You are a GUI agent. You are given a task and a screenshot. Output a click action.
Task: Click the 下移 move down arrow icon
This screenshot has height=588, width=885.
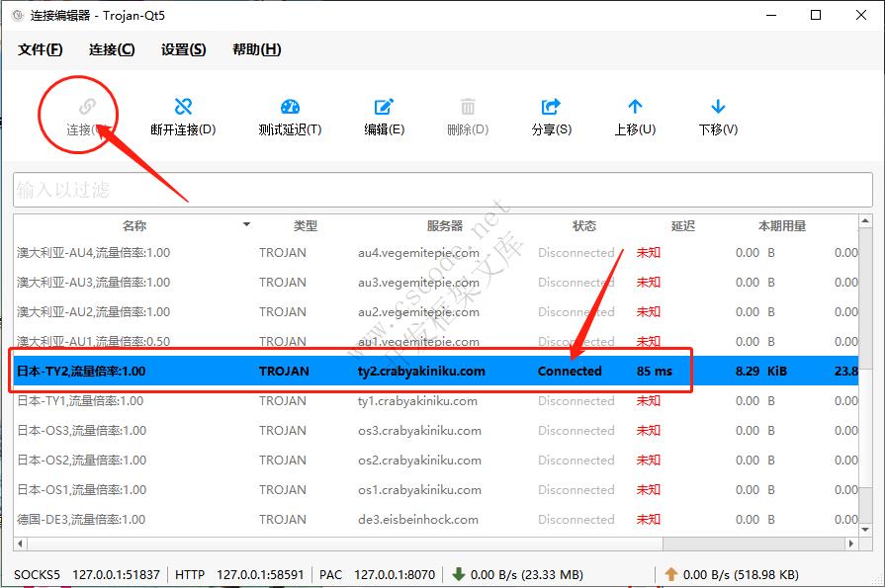(717, 106)
